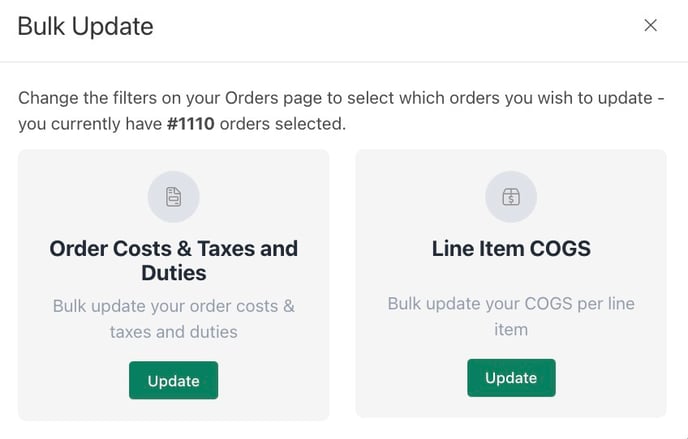The height and width of the screenshot is (439, 688).
Task: Click the word 'COGS' in the right card heading
Action: tap(560, 249)
